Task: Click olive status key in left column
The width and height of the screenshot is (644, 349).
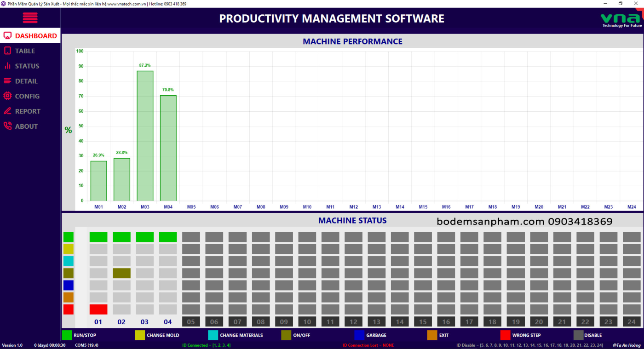Action: click(x=68, y=273)
